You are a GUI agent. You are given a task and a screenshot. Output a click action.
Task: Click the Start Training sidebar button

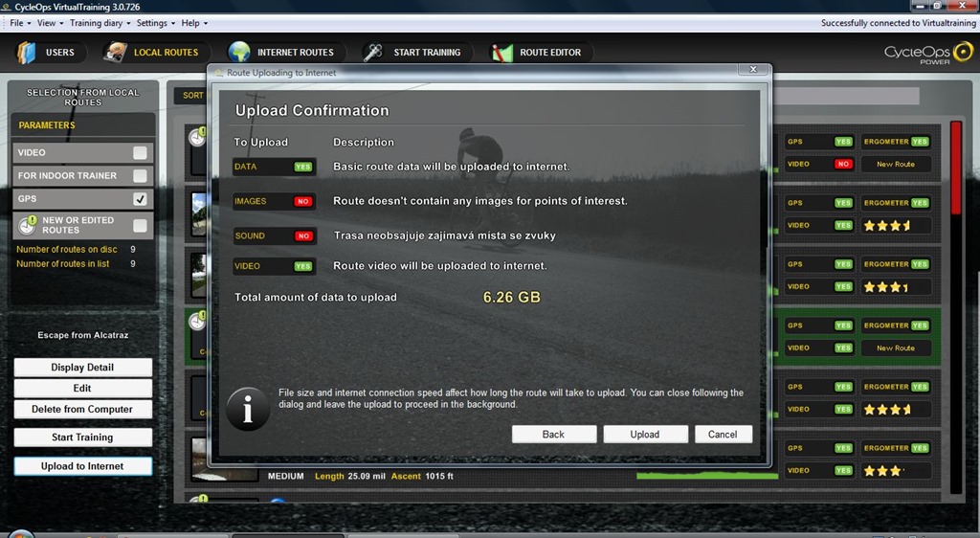pyautogui.click(x=82, y=437)
